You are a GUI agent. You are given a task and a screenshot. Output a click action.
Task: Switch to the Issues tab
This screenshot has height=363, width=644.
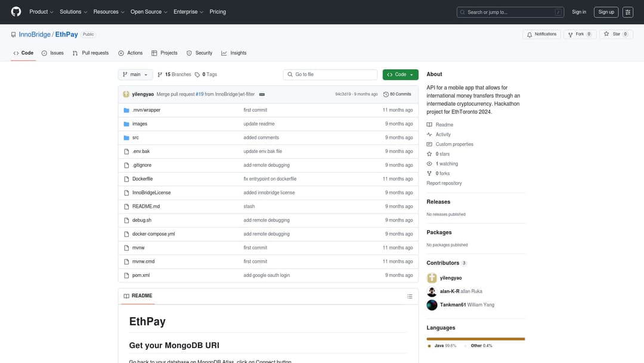52,53
